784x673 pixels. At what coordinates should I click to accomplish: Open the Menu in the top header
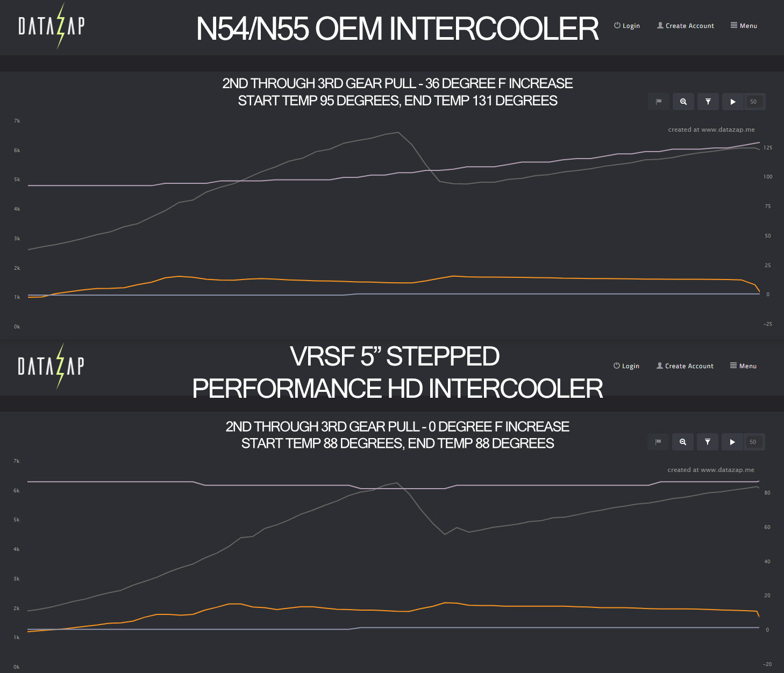click(x=744, y=26)
